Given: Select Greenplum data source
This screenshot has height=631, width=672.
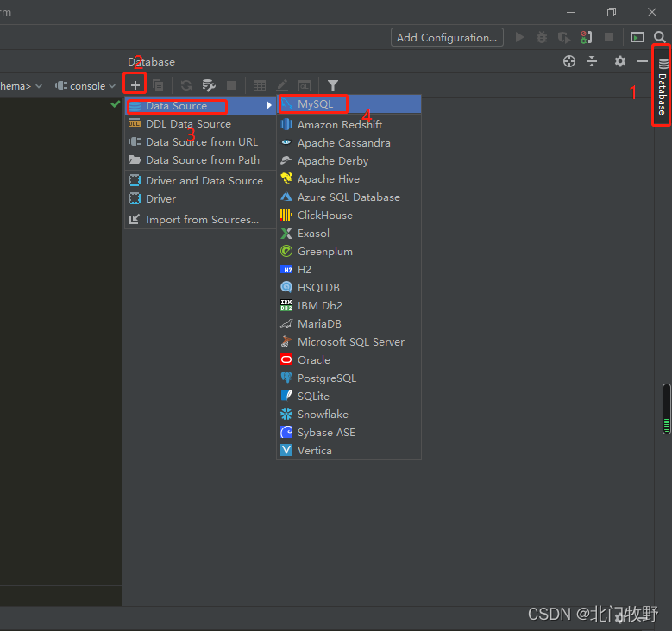Looking at the screenshot, I should [349, 251].
